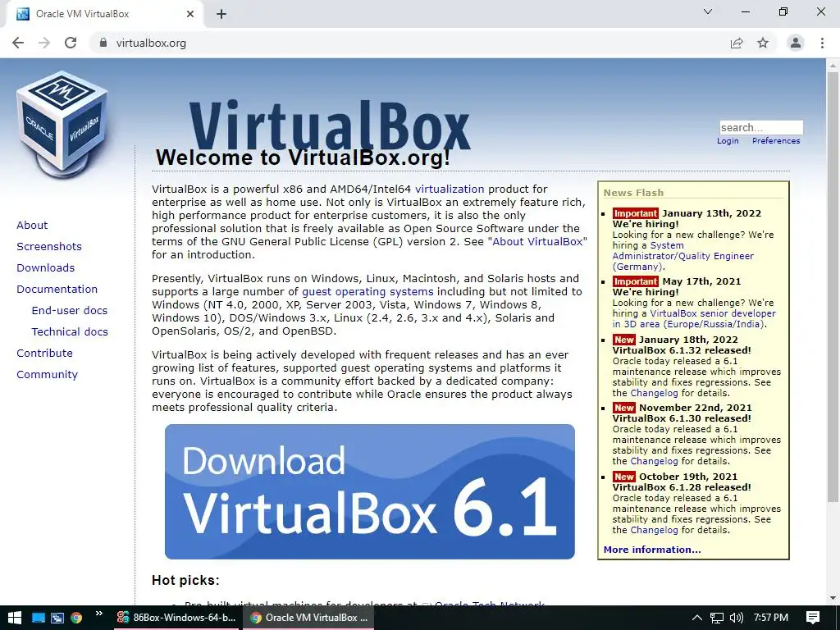Click the browser forward arrow
Image resolution: width=840 pixels, height=630 pixels.
(x=44, y=43)
